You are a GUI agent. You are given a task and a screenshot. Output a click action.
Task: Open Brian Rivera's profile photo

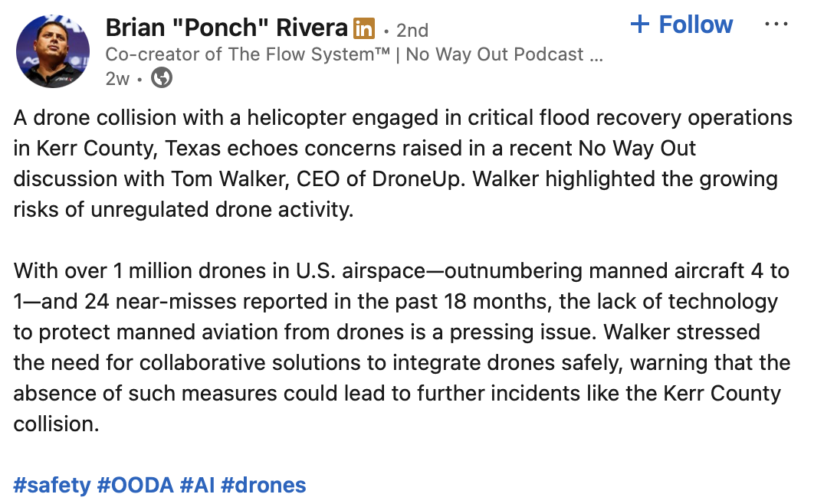point(52,51)
